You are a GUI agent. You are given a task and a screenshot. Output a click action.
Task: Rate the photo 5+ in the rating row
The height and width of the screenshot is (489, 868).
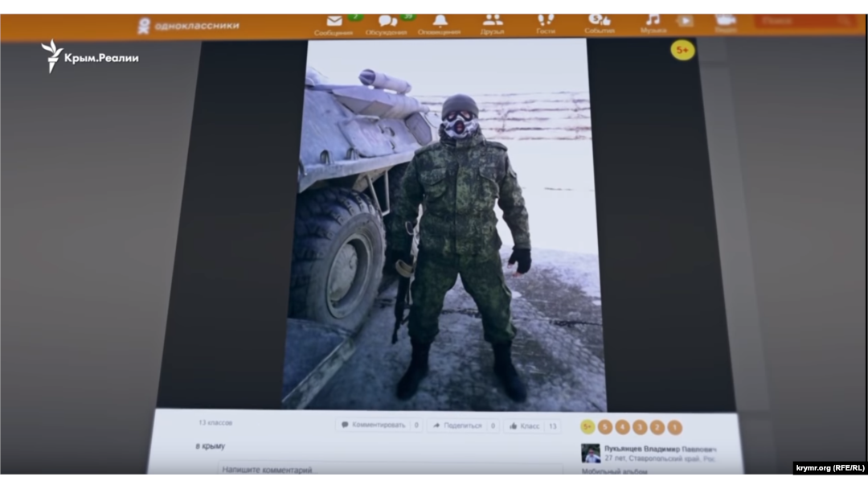click(588, 427)
